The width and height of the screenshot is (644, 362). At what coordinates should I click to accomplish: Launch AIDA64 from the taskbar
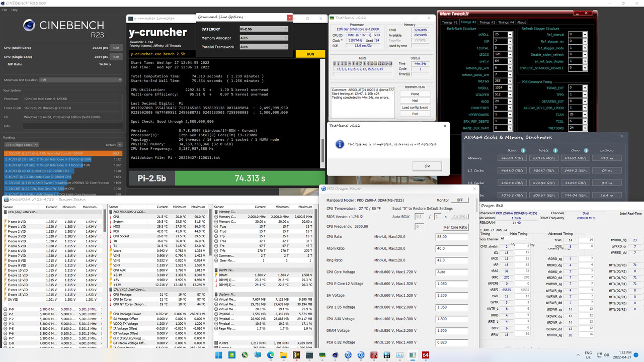[426, 355]
